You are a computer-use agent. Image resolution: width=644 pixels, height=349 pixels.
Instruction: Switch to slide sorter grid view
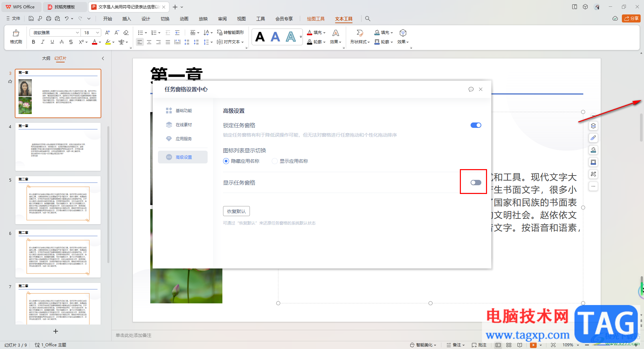pos(509,345)
